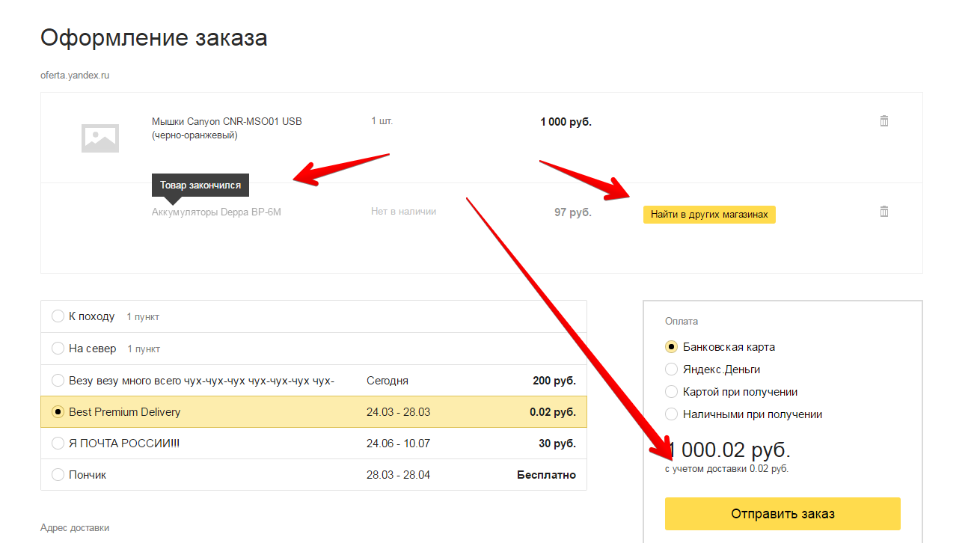Screen dimensions: 980x543
Task: Select 'Наличными при получении' payment
Action: (671, 414)
